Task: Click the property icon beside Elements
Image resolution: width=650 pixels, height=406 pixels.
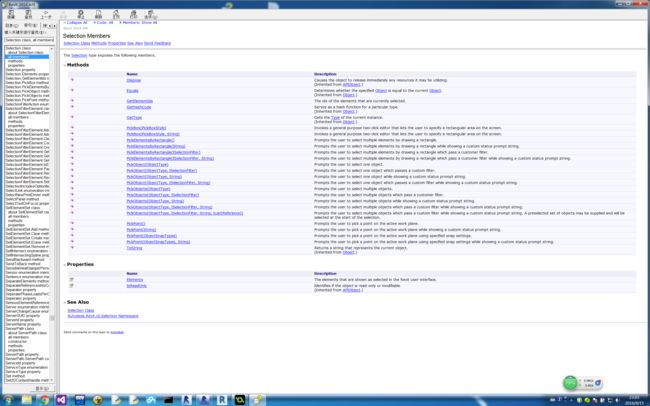Action: click(72, 280)
